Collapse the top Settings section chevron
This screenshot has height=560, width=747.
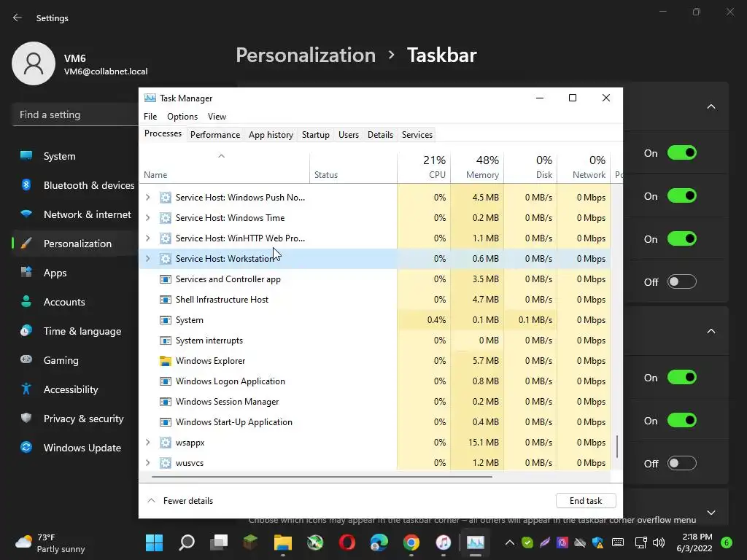click(711, 106)
